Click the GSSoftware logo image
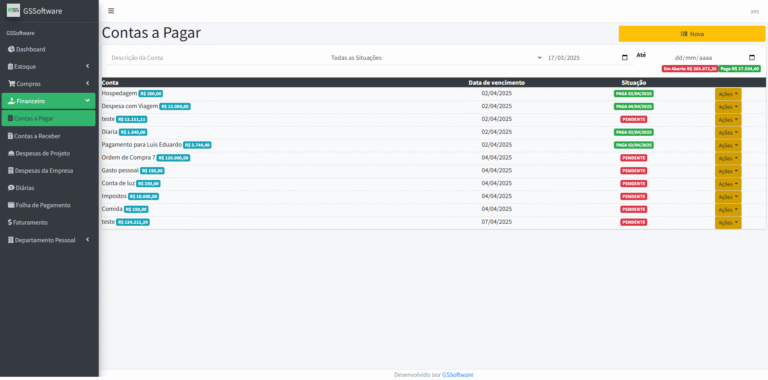This screenshot has height=380, width=768. click(x=13, y=11)
